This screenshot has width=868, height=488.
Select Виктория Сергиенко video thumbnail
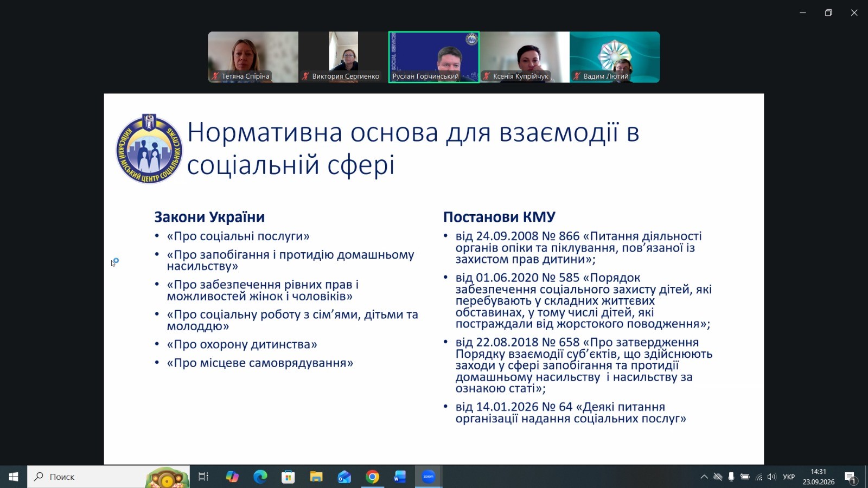pos(343,57)
